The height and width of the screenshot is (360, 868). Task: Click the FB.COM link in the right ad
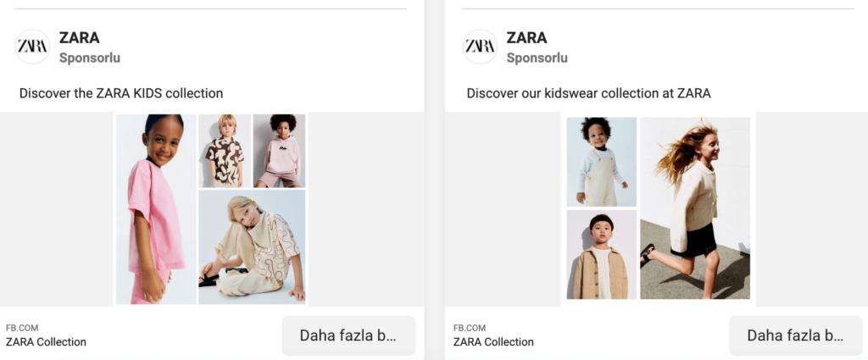pos(470,328)
